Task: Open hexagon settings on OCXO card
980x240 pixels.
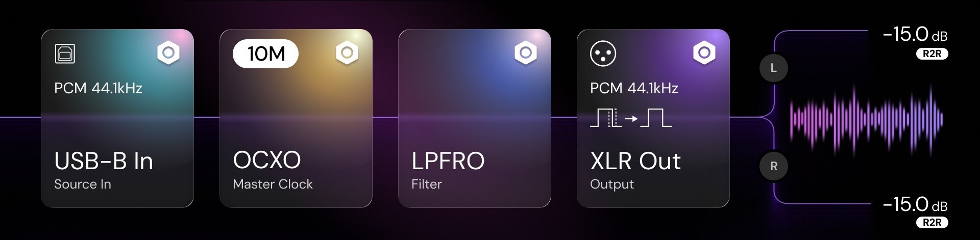Action: pyautogui.click(x=347, y=53)
